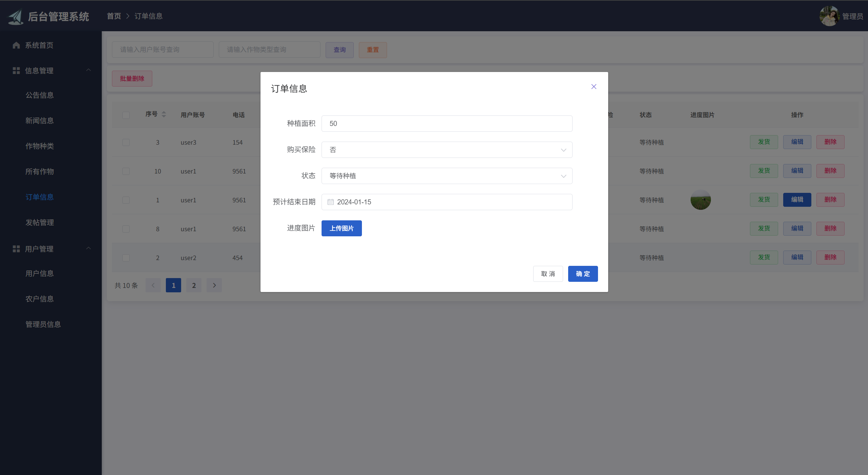The width and height of the screenshot is (868, 475).
Task: Click the home icon beside 系统首页
Action: pyautogui.click(x=16, y=45)
